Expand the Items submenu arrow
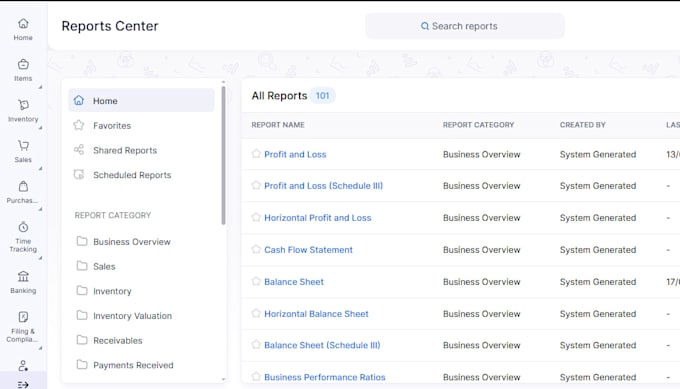Screen dimensions: 680x389 click(x=40, y=87)
